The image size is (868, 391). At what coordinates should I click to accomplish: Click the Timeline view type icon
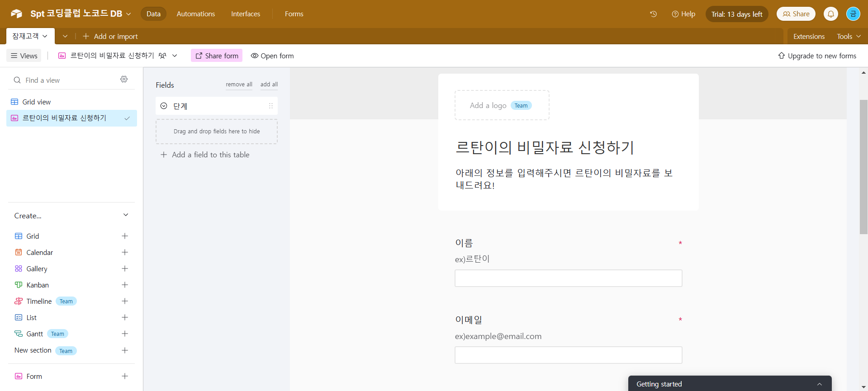tap(19, 301)
